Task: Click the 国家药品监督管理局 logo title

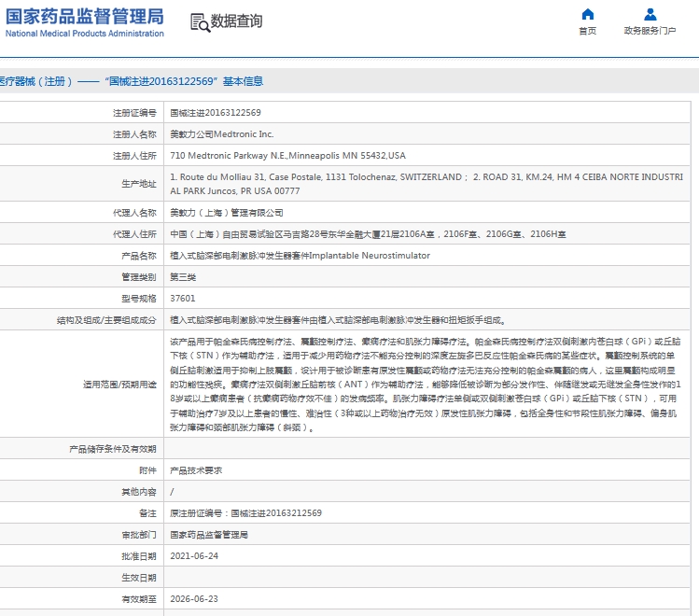Action: [x=84, y=16]
